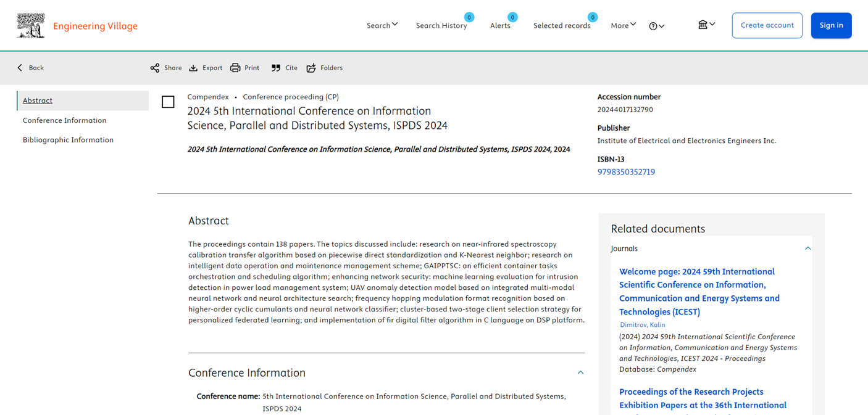The image size is (868, 415).
Task: Click the Share icon
Action: point(155,68)
